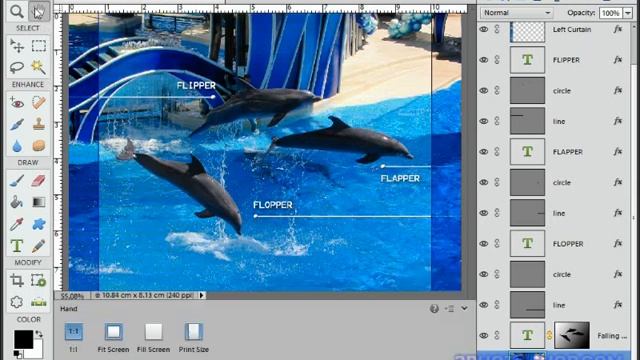Choose the Sponge tool
This screenshot has width=640, height=360.
(39, 145)
